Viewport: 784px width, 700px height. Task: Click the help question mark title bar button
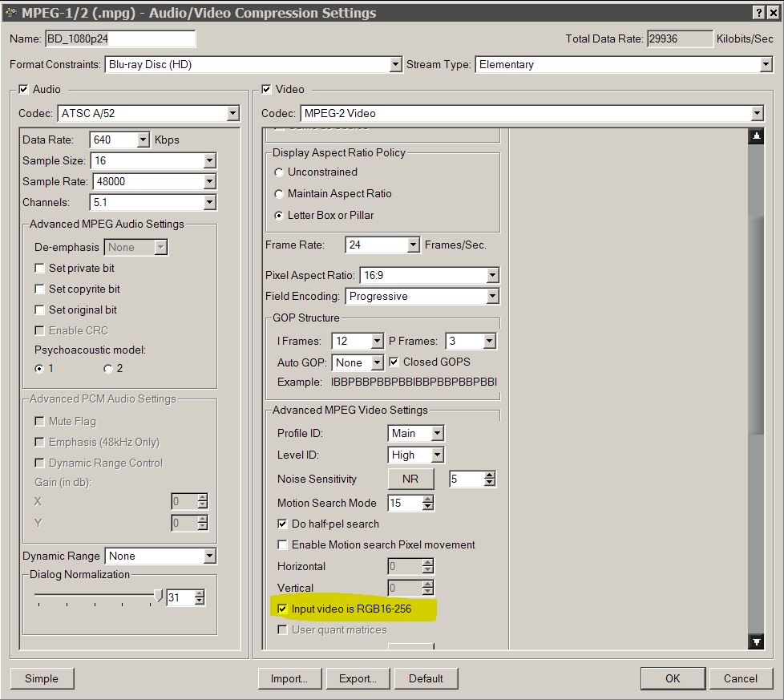click(758, 13)
